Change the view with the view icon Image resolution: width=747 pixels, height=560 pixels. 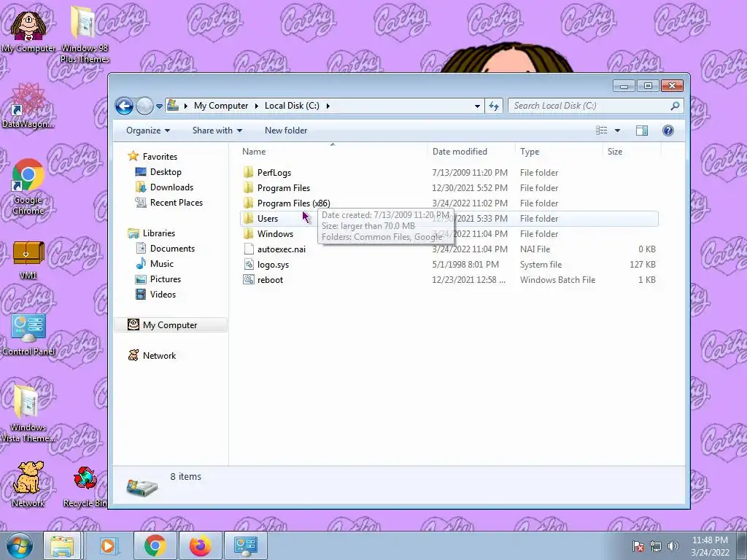[x=602, y=131]
